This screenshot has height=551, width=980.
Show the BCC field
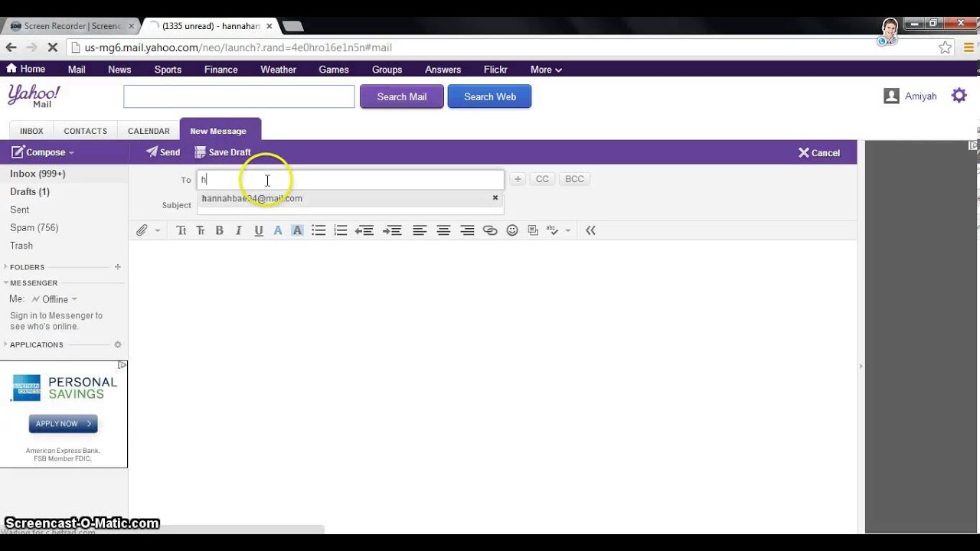(x=574, y=179)
